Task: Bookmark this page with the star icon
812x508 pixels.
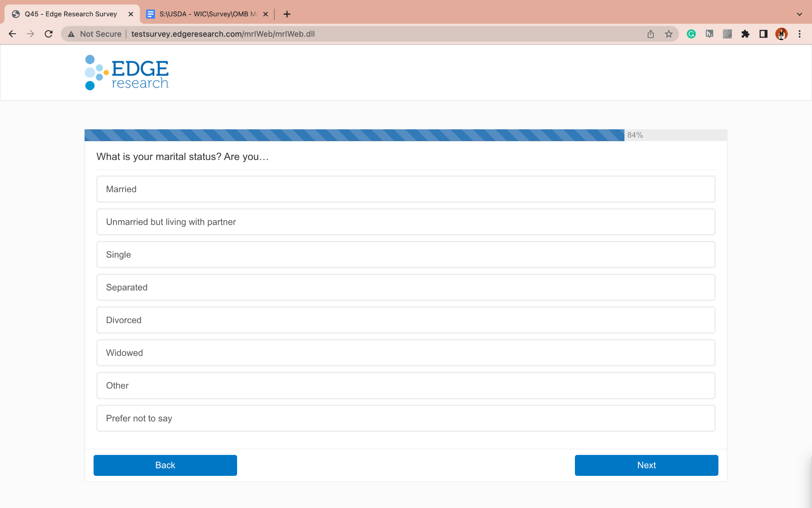Action: 669,34
